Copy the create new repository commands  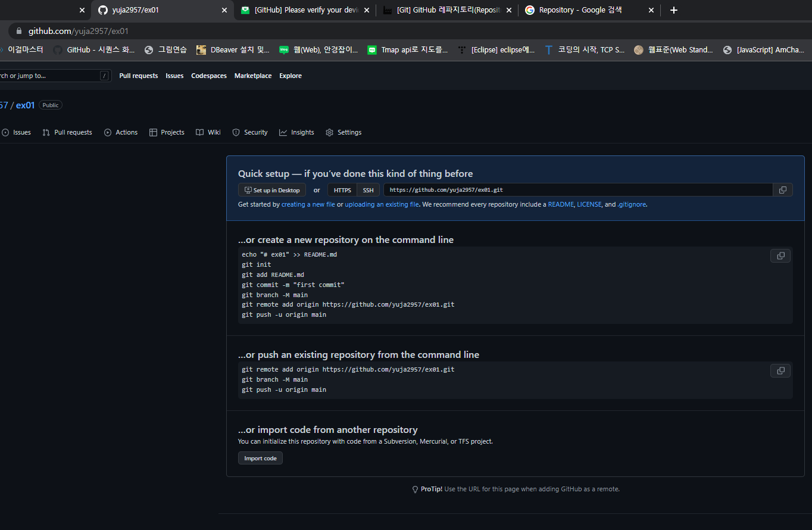pyautogui.click(x=780, y=255)
